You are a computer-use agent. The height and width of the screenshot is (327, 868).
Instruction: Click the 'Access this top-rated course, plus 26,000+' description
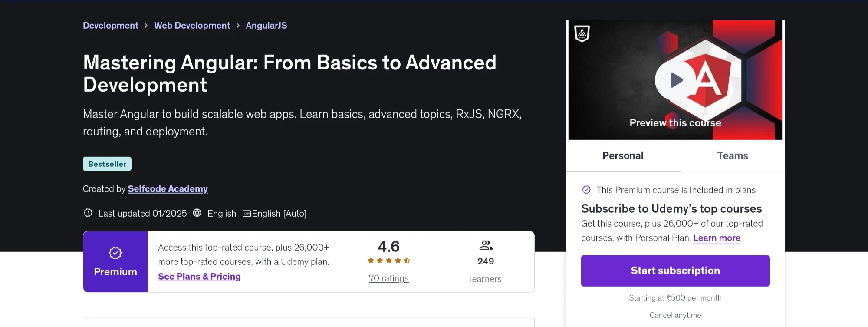(x=243, y=254)
